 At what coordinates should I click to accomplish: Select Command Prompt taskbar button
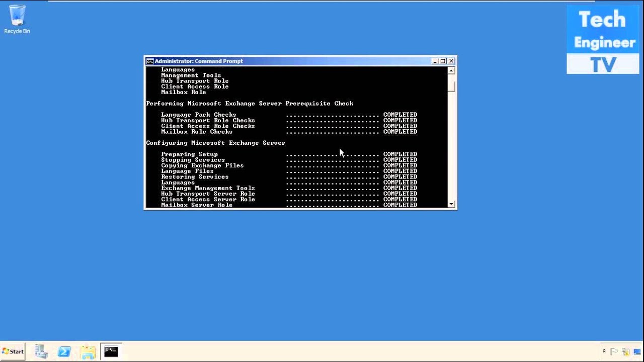[x=111, y=351]
